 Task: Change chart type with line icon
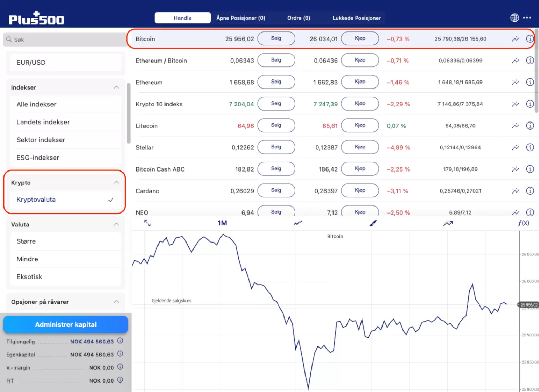(298, 223)
